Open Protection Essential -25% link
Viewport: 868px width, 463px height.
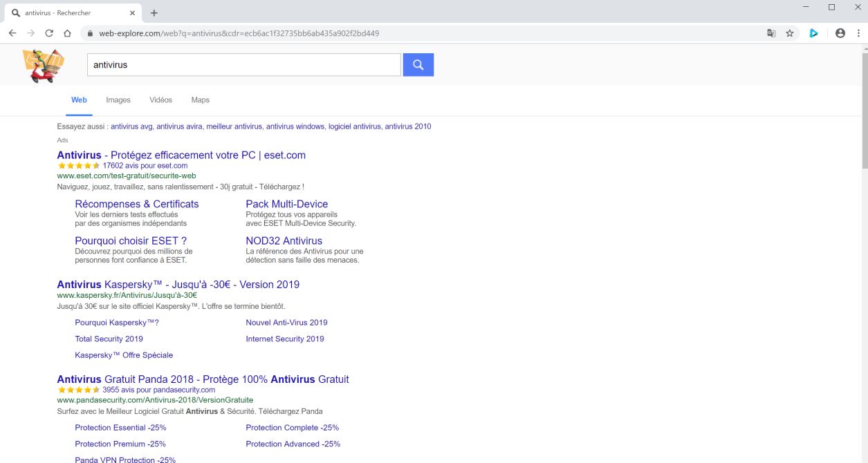coord(120,428)
